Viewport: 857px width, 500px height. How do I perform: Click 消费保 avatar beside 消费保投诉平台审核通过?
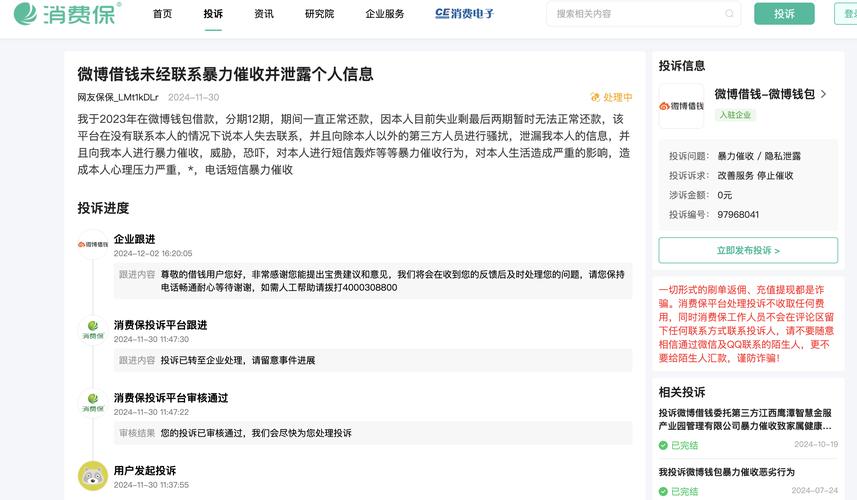[93, 403]
